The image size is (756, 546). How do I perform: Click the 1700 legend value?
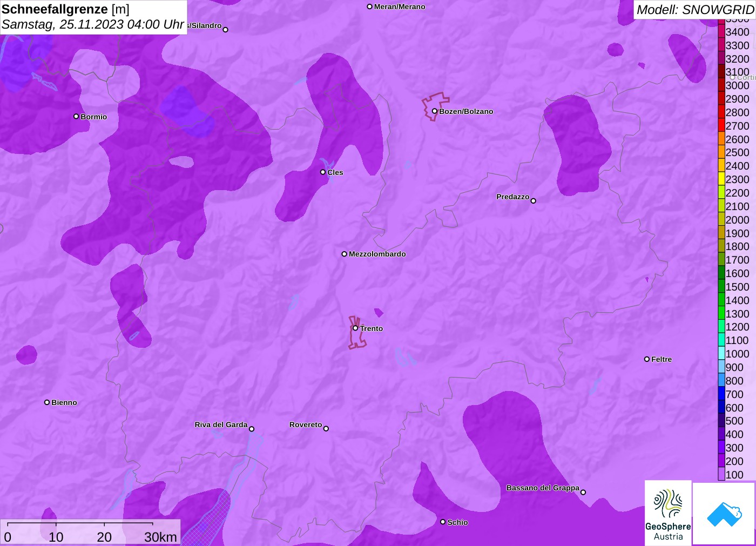(737, 260)
